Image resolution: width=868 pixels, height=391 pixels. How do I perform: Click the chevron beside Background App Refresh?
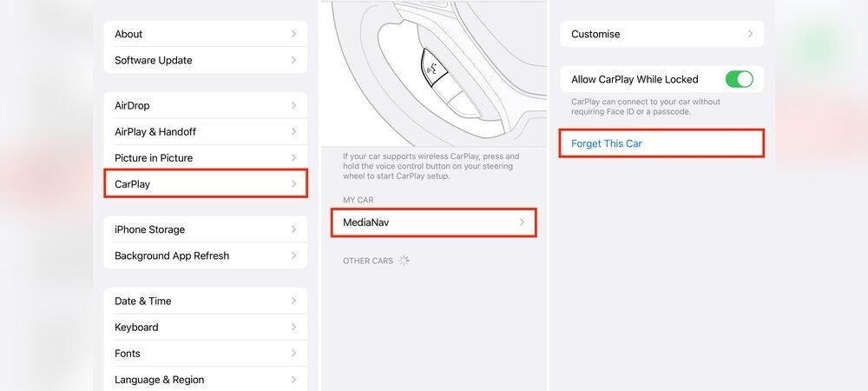(294, 255)
